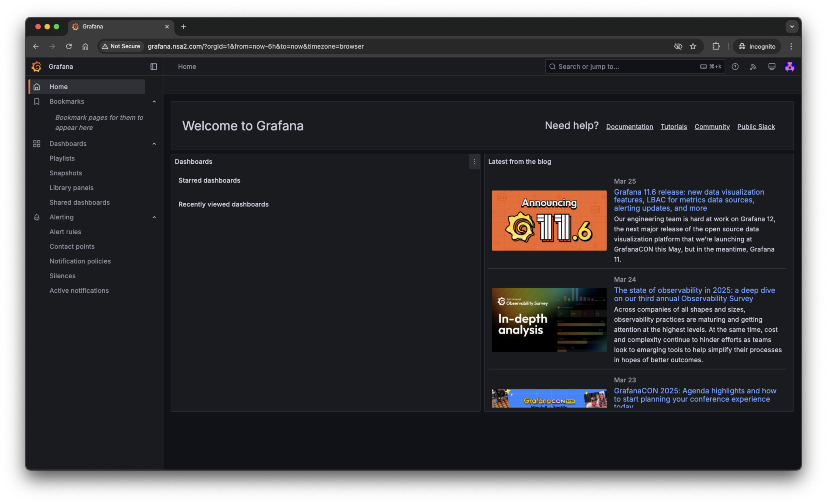Click the Announcing 11.6 blog thumbnail
This screenshot has width=827, height=504.
click(x=549, y=221)
